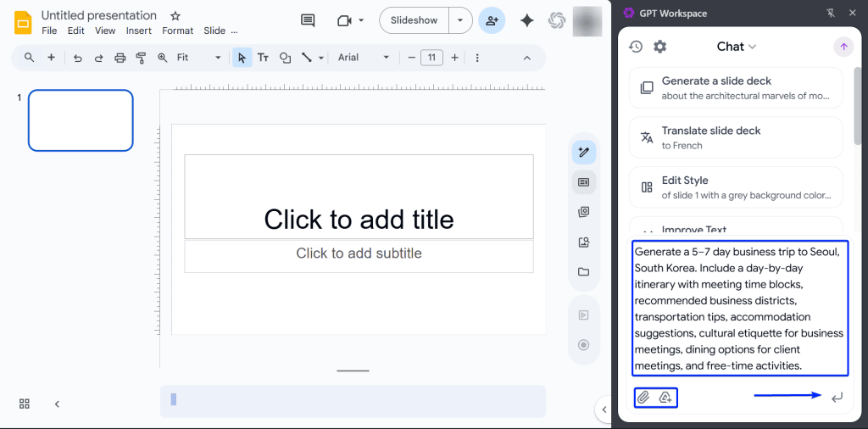The image size is (868, 429).
Task: Star the Untitled presentation
Action: 175,15
